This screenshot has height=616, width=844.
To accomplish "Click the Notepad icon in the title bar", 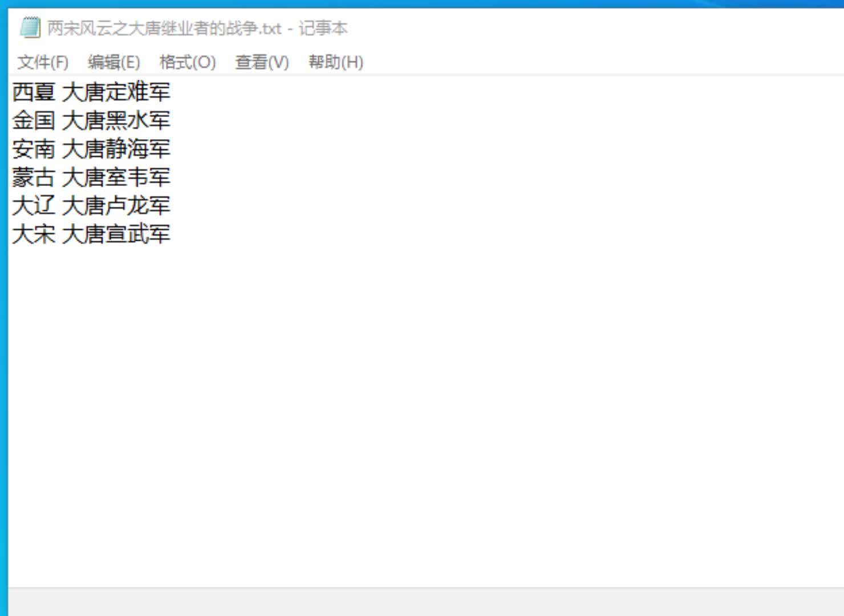I will [30, 27].
